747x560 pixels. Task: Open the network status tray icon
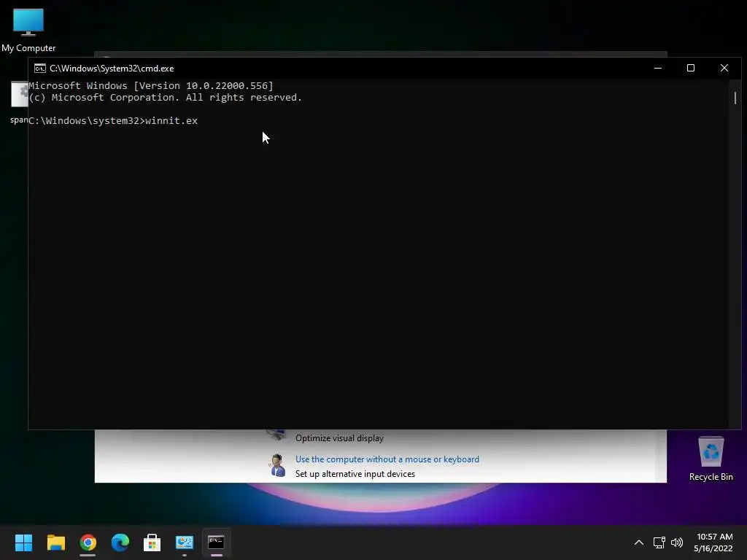(659, 542)
